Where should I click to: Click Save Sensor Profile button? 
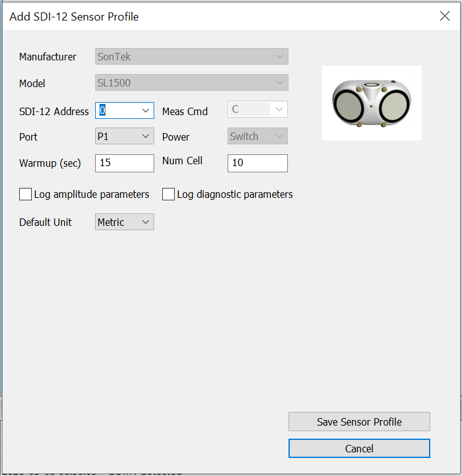(359, 422)
